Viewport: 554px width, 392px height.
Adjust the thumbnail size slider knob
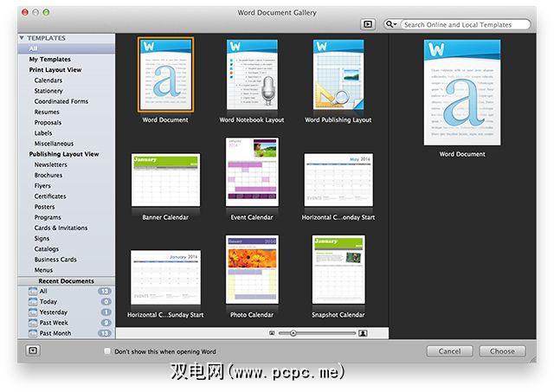293,333
